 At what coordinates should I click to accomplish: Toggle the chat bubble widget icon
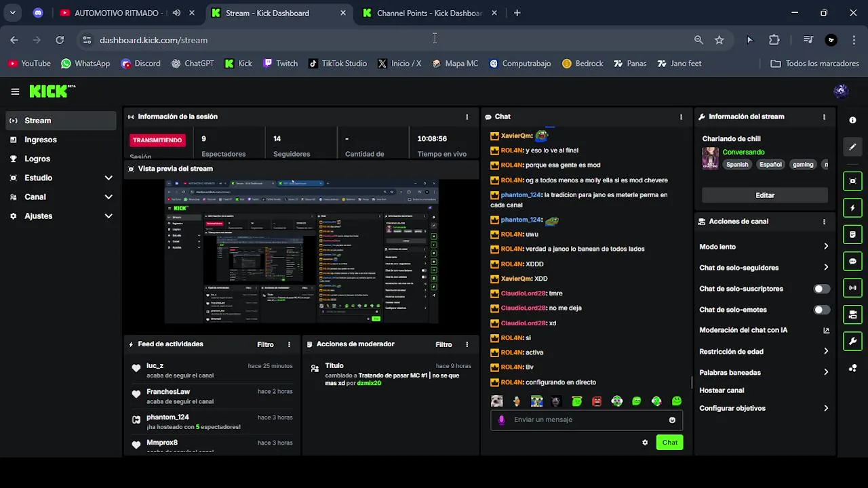click(x=852, y=262)
